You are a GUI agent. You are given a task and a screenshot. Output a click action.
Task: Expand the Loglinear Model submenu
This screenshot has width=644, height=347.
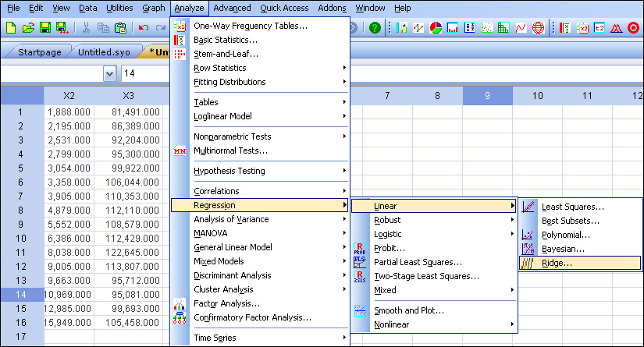point(260,116)
